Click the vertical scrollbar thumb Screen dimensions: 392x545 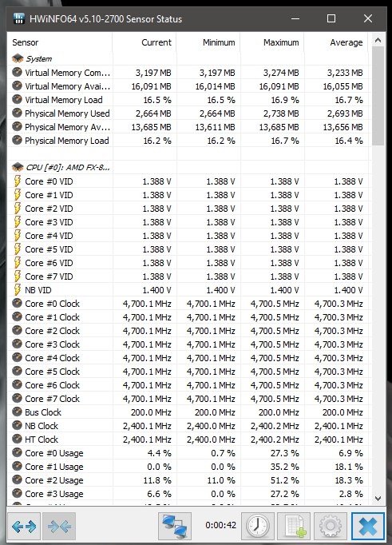click(x=378, y=96)
